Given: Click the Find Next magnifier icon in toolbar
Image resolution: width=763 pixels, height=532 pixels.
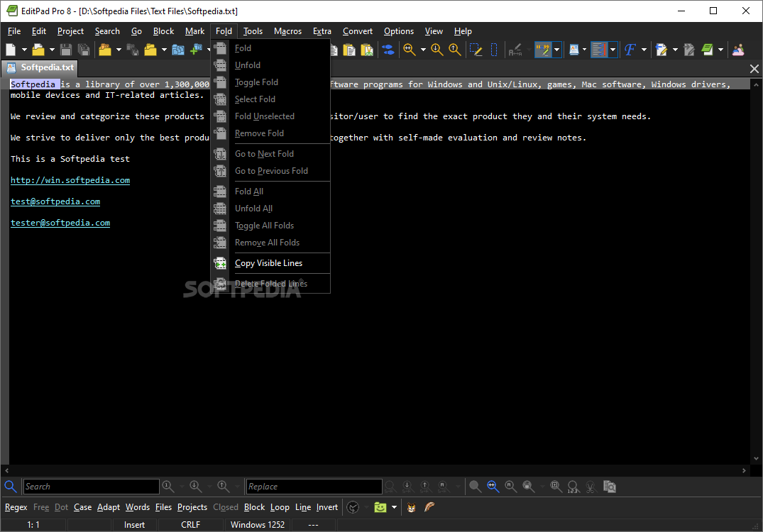Looking at the screenshot, I should click(x=437, y=50).
